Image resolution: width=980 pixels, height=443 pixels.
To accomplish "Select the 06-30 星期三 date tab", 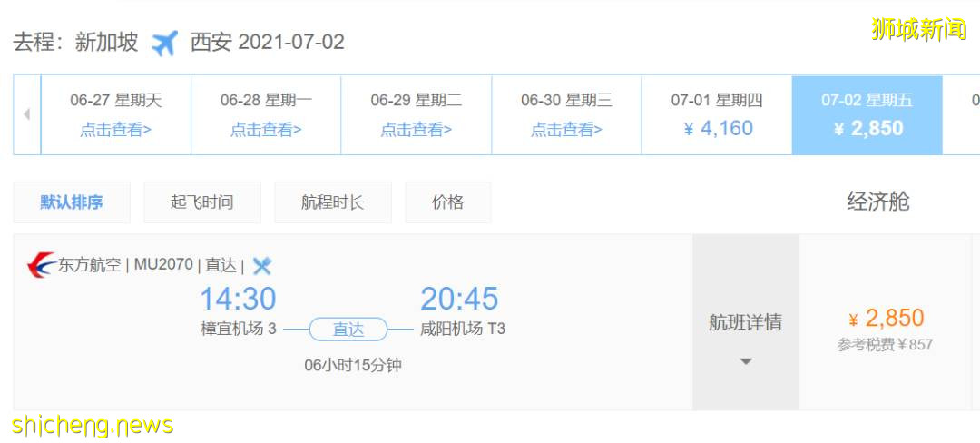I will click(x=567, y=115).
